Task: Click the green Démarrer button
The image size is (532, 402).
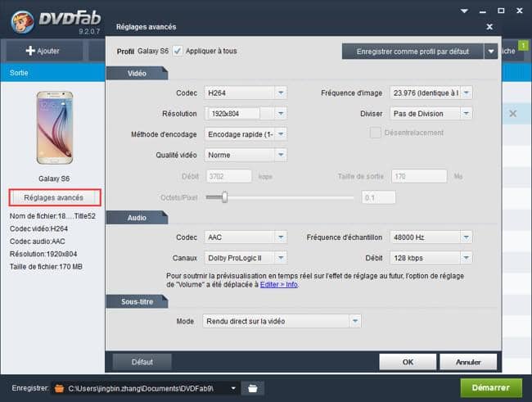Action: [491, 388]
